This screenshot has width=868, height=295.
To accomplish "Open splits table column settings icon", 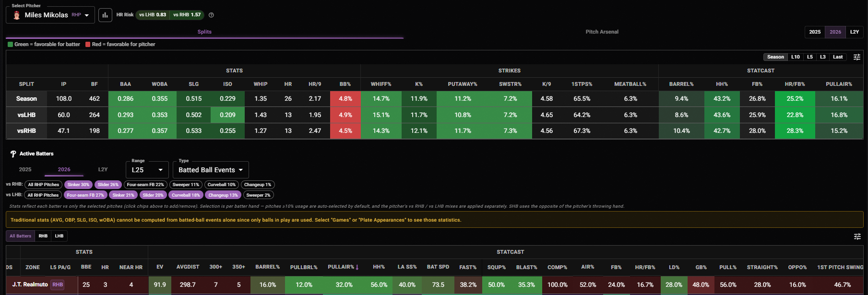I will [x=856, y=57].
